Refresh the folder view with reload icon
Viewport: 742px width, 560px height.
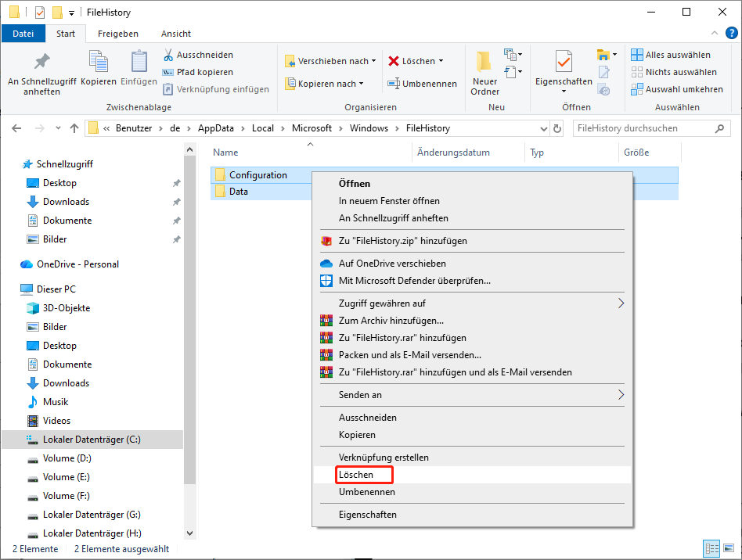[557, 128]
